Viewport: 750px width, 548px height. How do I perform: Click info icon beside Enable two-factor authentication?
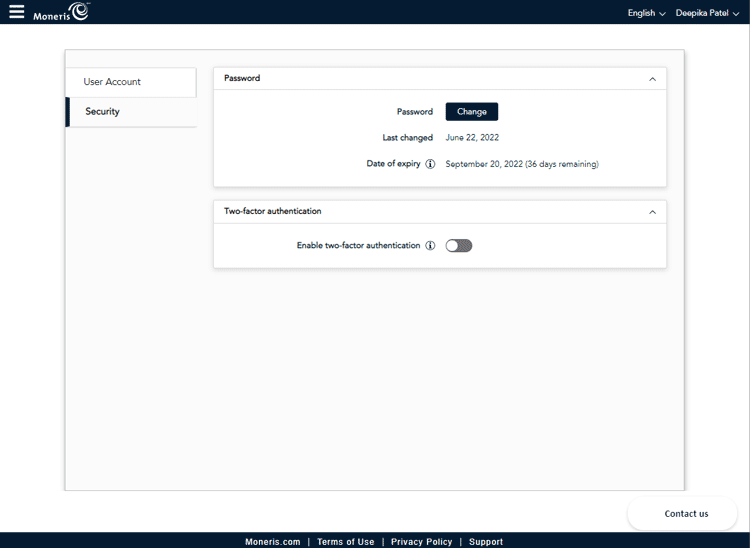(x=430, y=245)
